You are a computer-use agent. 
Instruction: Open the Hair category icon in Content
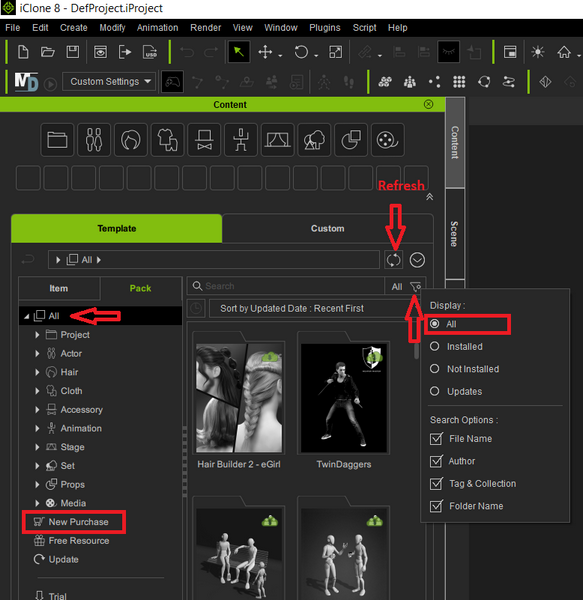point(130,140)
